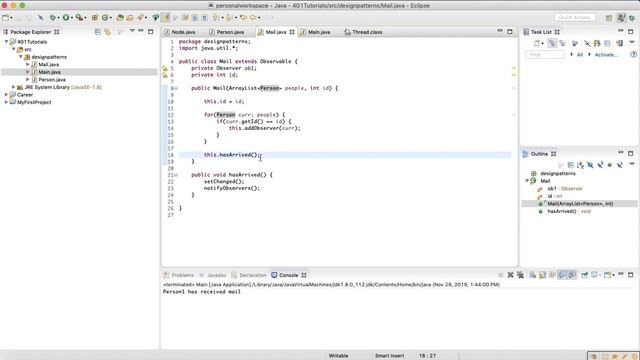Switch to the Java perspective icon
The width and height of the screenshot is (640, 360).
click(621, 18)
